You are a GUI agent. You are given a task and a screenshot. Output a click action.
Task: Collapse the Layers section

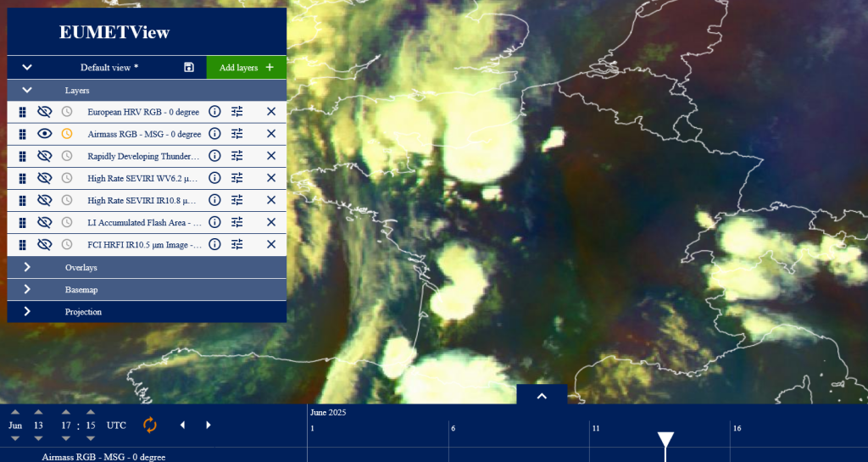(x=26, y=90)
